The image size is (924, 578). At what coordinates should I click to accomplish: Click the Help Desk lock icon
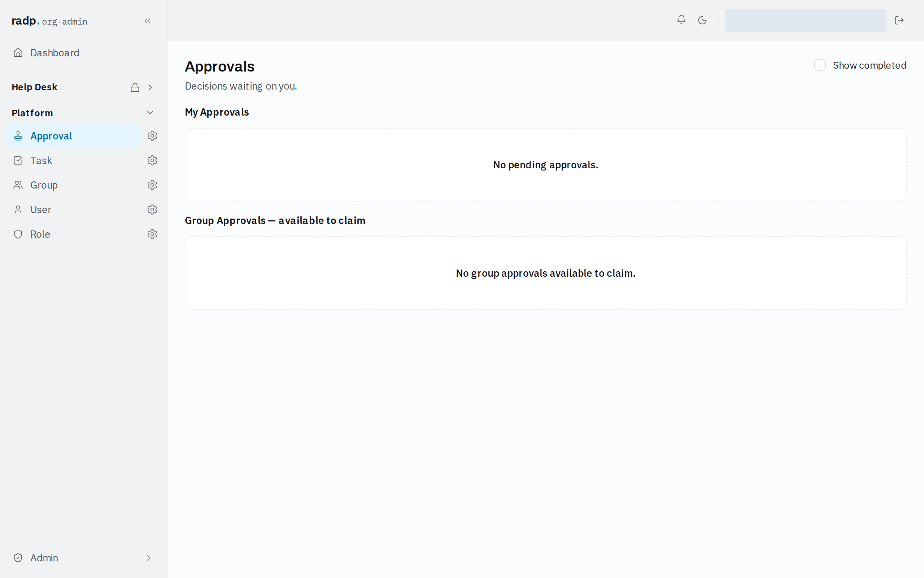pos(135,87)
